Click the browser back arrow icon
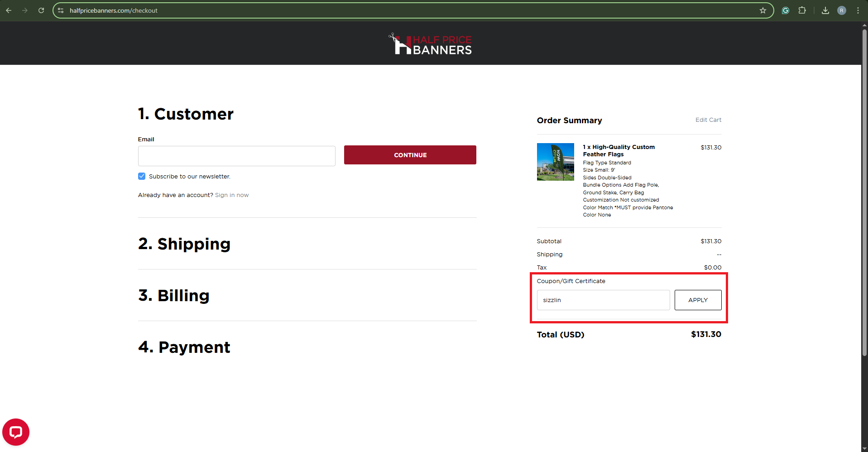Screen dimensions: 868x452 point(9,10)
